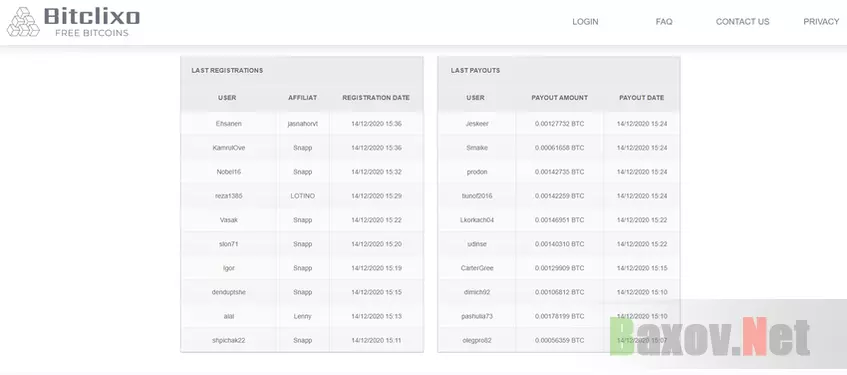Select payout user pashulia73
Image resolution: width=847 pixels, height=375 pixels.
477,316
